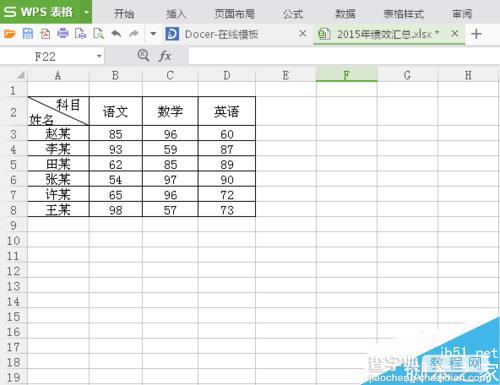Open print preview with the magnifier icon
Image resolution: width=500 pixels, height=385 pixels.
click(x=98, y=34)
